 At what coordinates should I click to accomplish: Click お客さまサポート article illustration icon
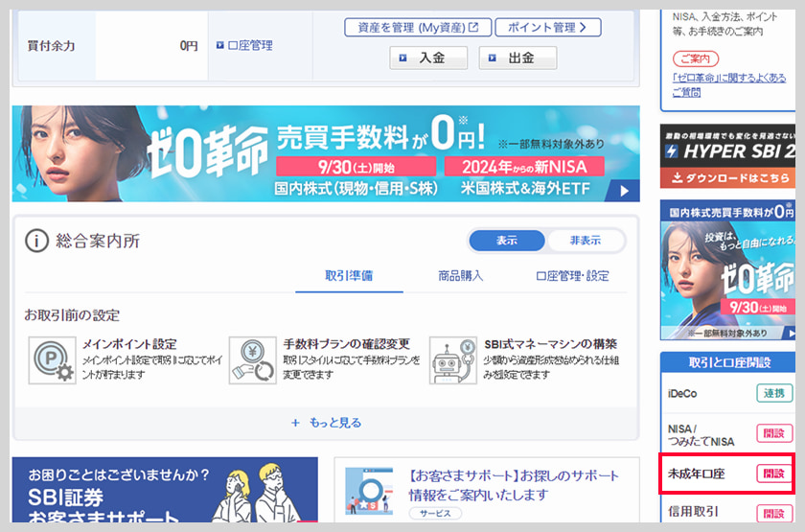369,491
